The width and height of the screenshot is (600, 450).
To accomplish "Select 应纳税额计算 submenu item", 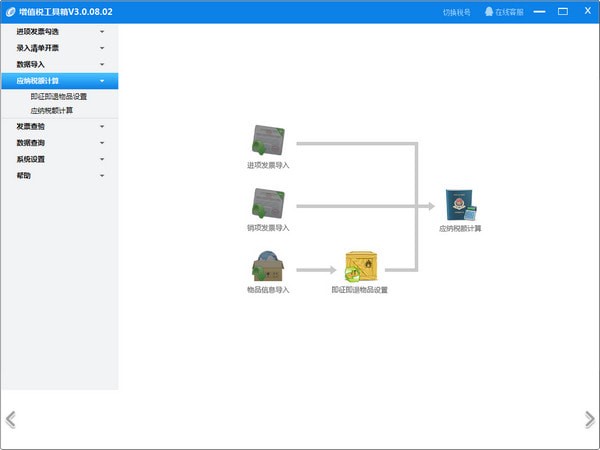I will (52, 110).
